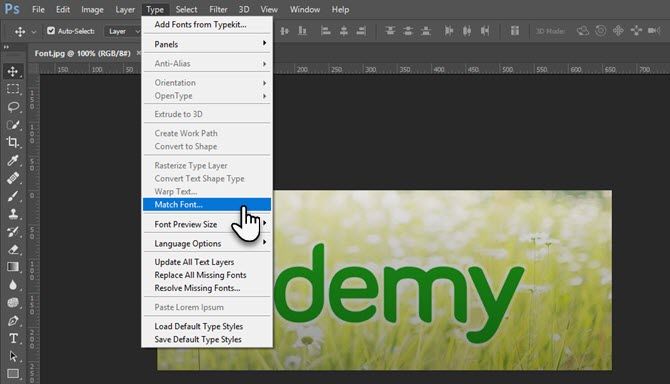Select the Pen tool
Screen dimensions: 670x384
(13, 320)
